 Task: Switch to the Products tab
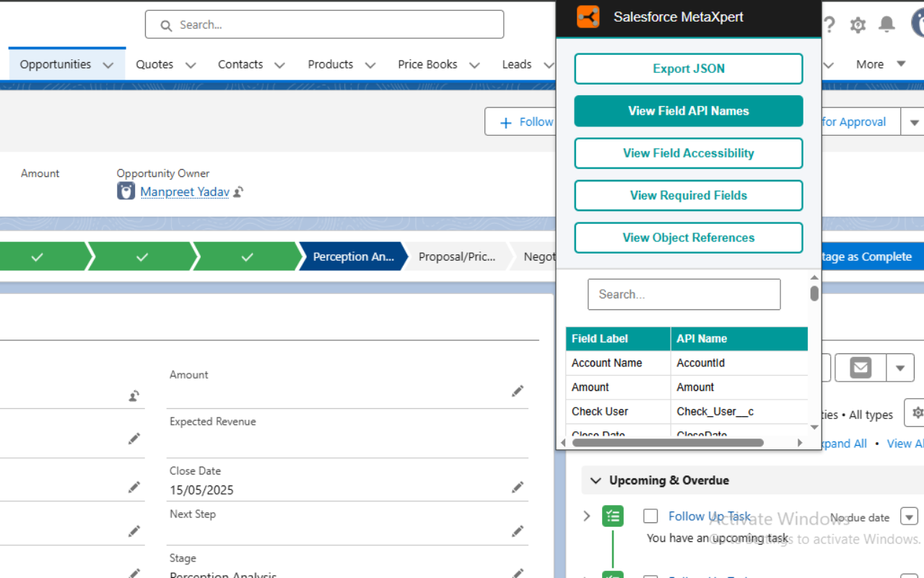coord(331,64)
